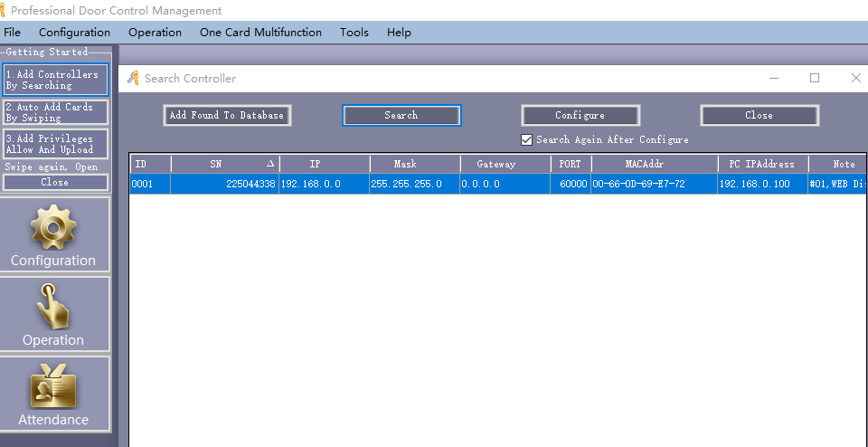Click the Search Controller window key icon
This screenshot has height=447, width=868.
point(133,78)
